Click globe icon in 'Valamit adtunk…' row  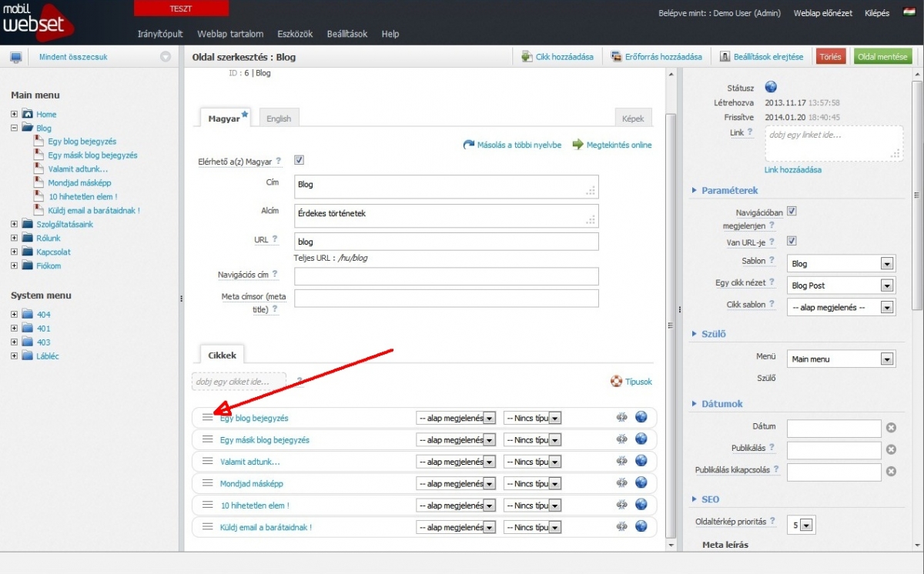pyautogui.click(x=641, y=461)
